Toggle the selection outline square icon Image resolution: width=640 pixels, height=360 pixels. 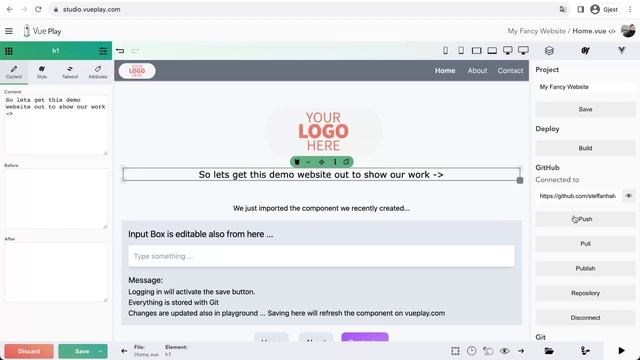(x=456, y=351)
